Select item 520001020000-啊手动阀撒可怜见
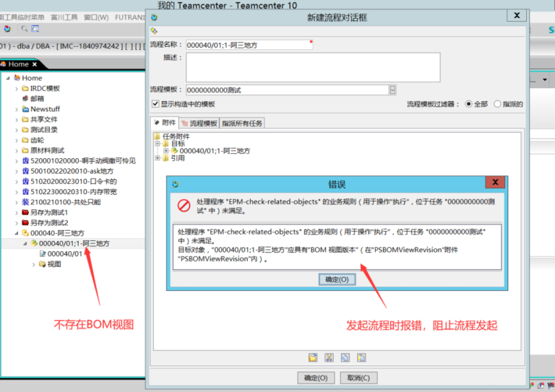The height and width of the screenshot is (392, 555). (83, 160)
